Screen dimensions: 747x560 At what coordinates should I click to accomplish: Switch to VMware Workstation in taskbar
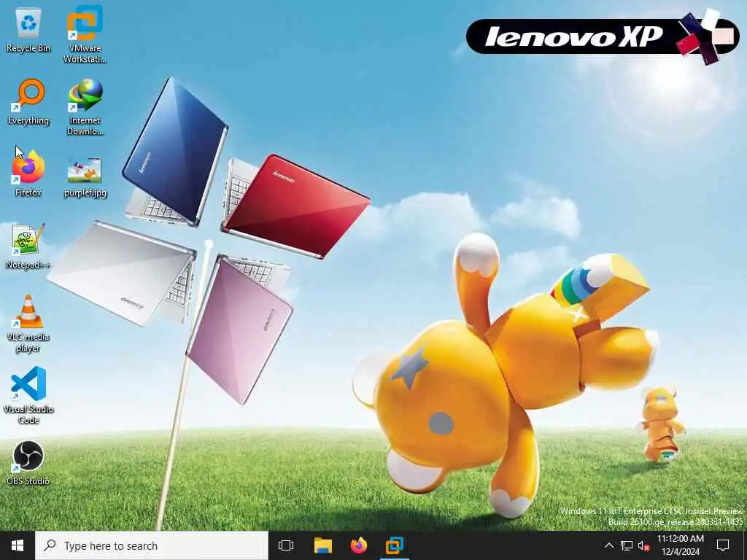395,545
